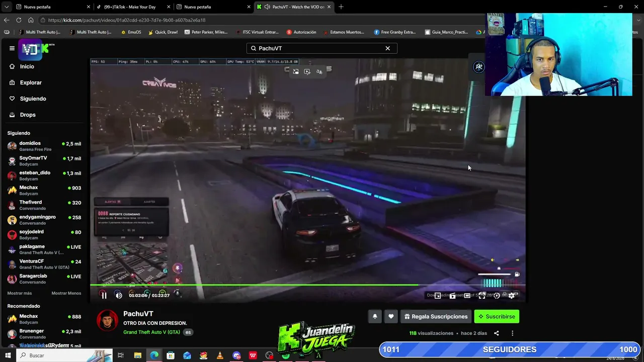Screen dimensions: 644x362
Task: Open the browser home page icon
Action: tap(31, 20)
